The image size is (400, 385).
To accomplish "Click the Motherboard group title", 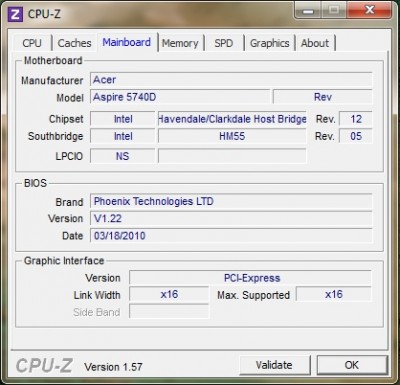I will point(53,61).
